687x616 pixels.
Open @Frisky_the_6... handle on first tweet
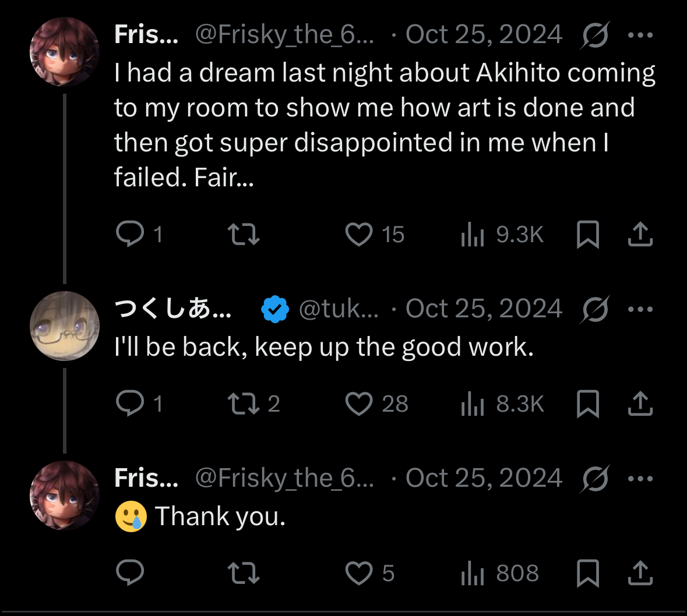click(x=284, y=35)
